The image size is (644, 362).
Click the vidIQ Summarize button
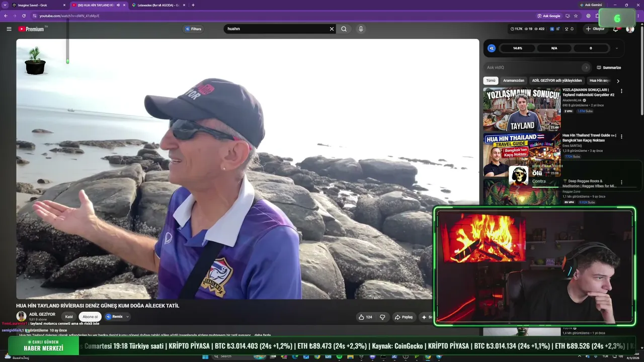point(609,67)
